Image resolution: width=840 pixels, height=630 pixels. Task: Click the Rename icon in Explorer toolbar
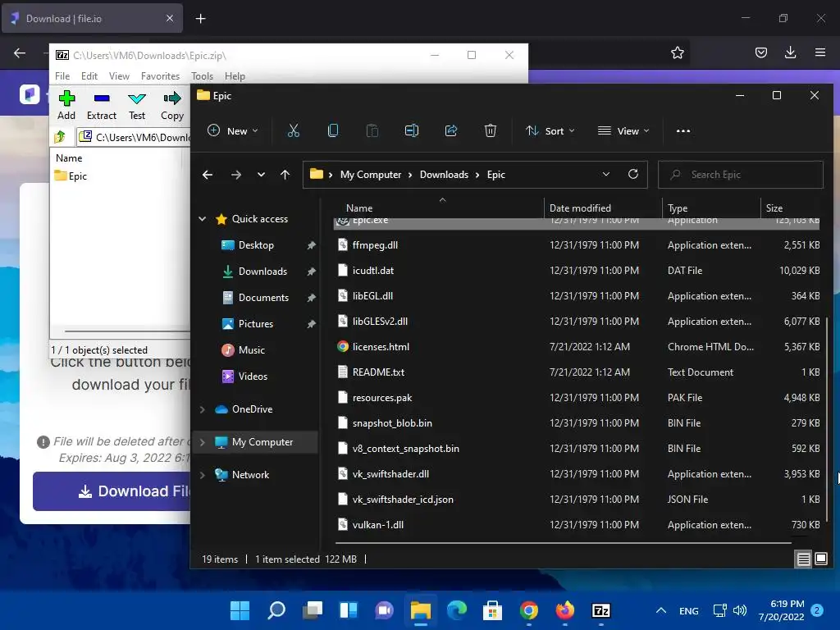coord(412,130)
